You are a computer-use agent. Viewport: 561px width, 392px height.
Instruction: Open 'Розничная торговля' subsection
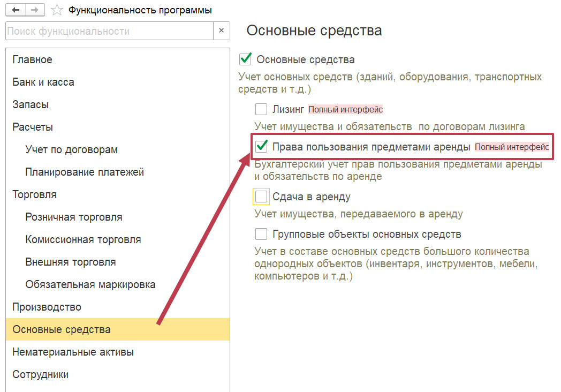click(118, 217)
